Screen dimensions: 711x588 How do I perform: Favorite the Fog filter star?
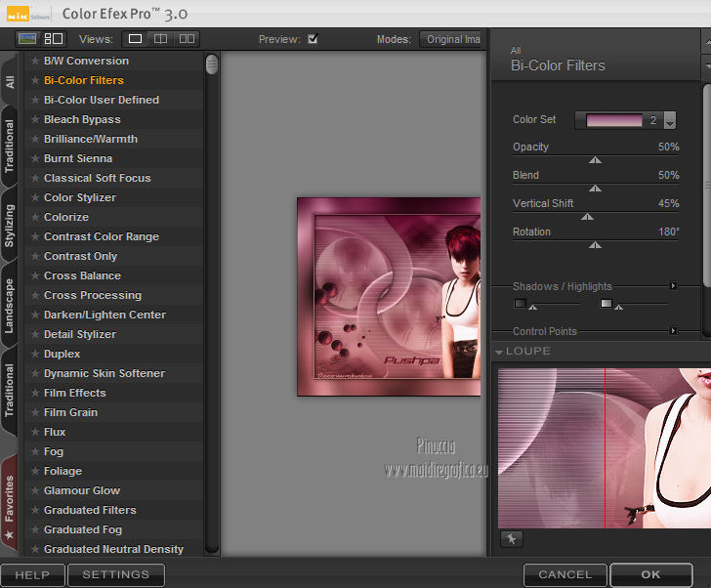(x=35, y=451)
